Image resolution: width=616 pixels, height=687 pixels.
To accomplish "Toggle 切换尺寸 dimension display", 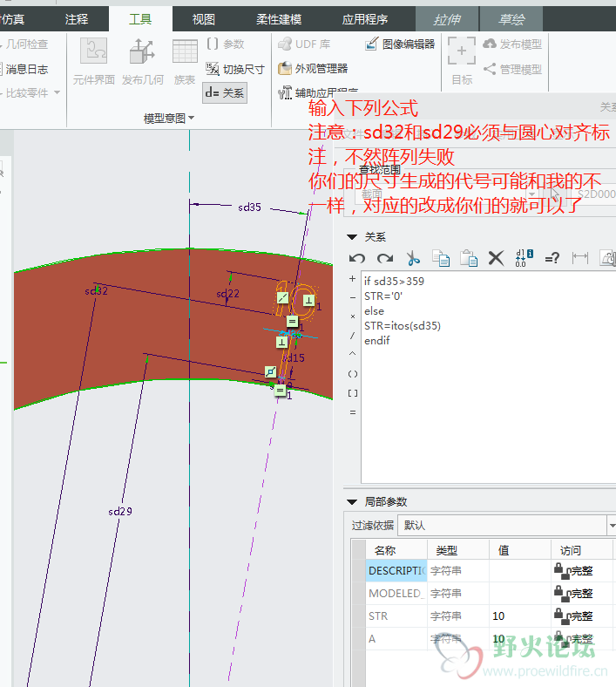I will (235, 69).
